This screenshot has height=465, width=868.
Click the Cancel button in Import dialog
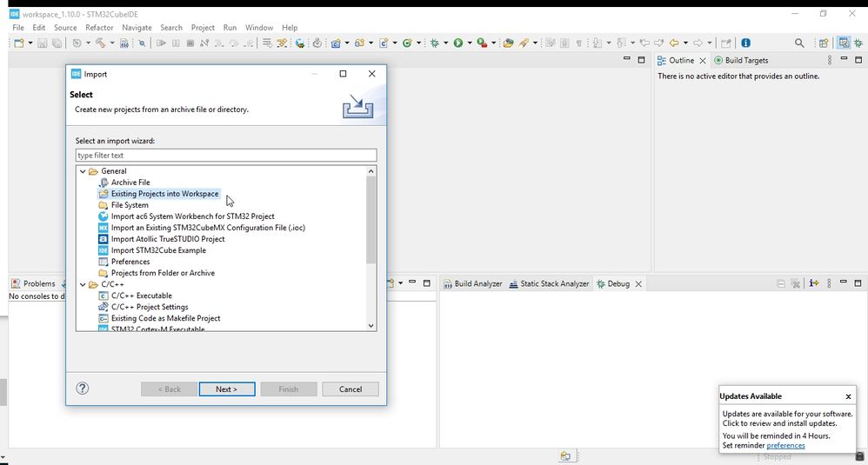point(351,389)
